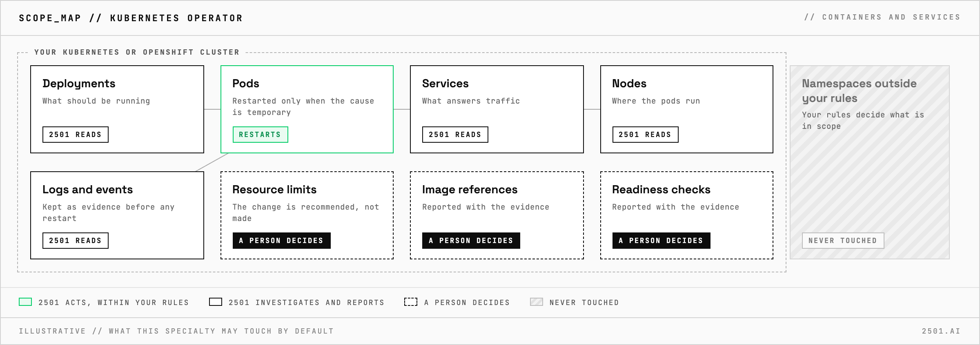Click 'Restarted only when the cause is temporary' text
The height and width of the screenshot is (345, 980).
[303, 106]
